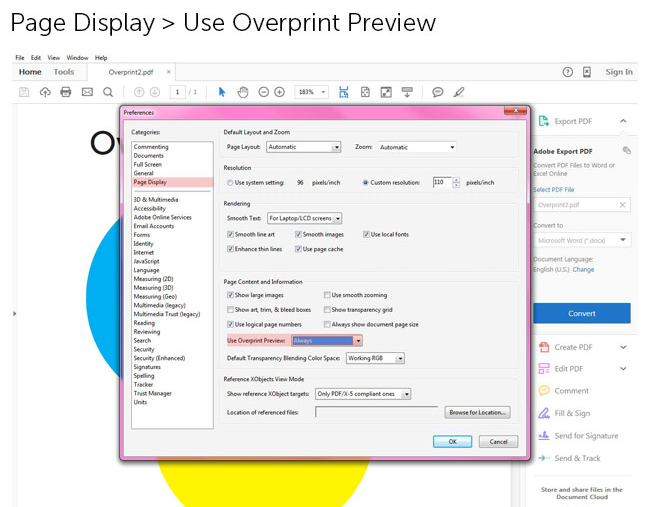Image resolution: width=650 pixels, height=507 pixels.
Task: Open the Edit menu
Action: pos(36,58)
